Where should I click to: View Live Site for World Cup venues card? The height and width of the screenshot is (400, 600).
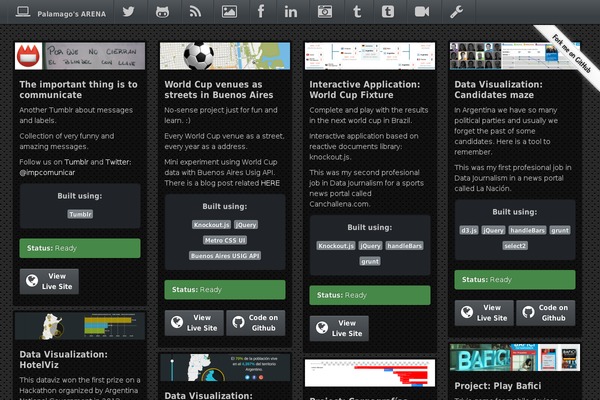tap(194, 323)
